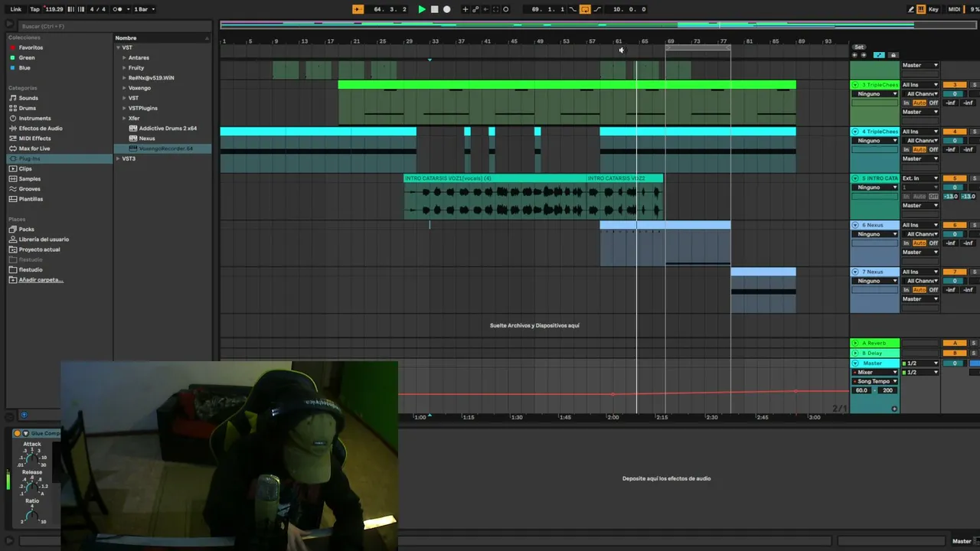Open Samples browser category
Viewport: 980px width, 551px height.
click(30, 178)
